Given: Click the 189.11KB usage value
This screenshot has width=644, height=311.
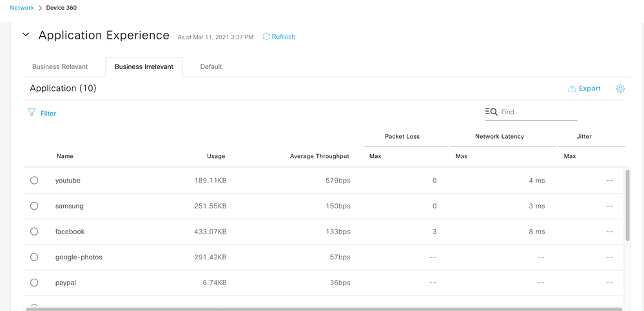Looking at the screenshot, I should tap(210, 181).
